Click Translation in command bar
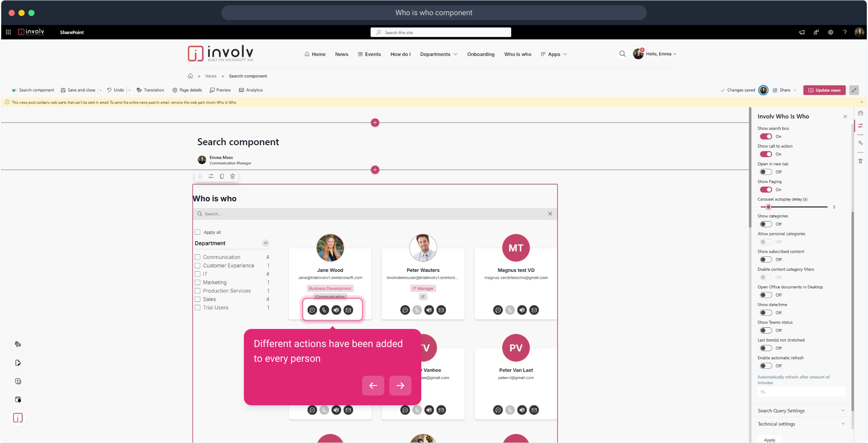868x443 pixels. 150,90
